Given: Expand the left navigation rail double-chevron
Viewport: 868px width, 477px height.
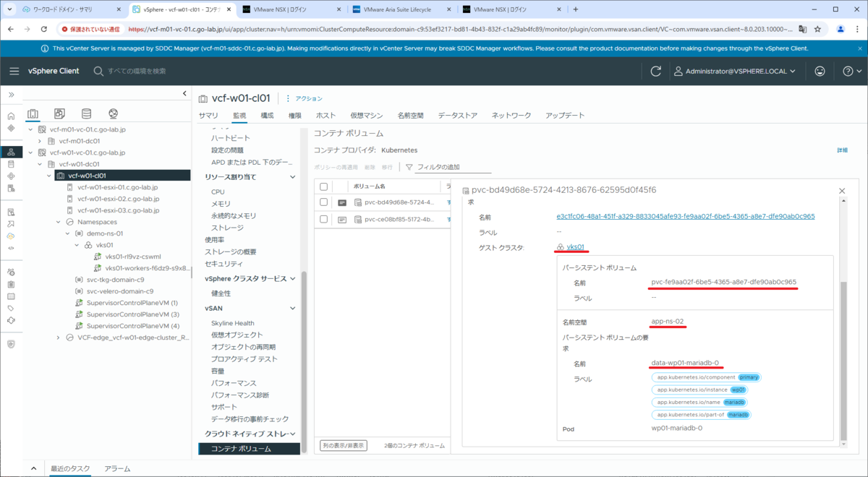Looking at the screenshot, I should pyautogui.click(x=11, y=95).
